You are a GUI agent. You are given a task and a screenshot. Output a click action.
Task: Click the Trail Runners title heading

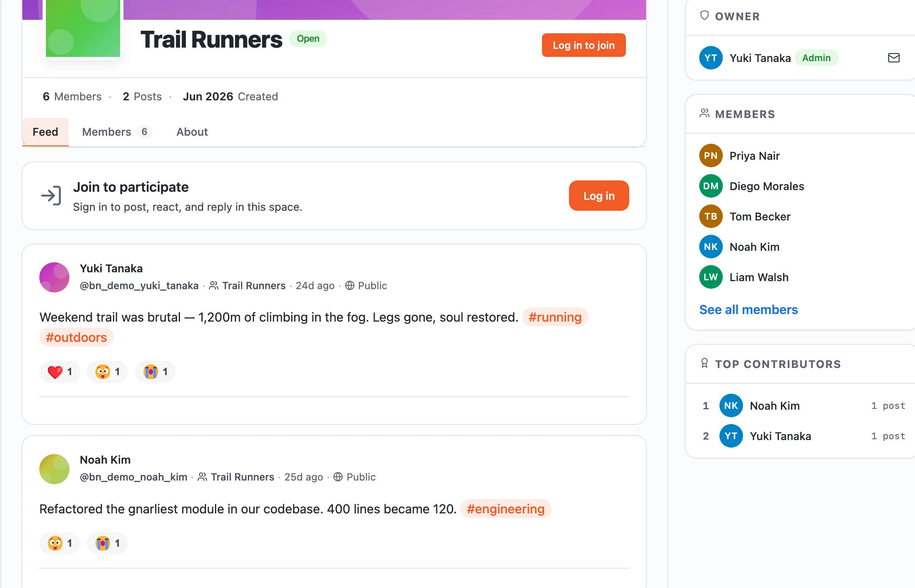212,39
